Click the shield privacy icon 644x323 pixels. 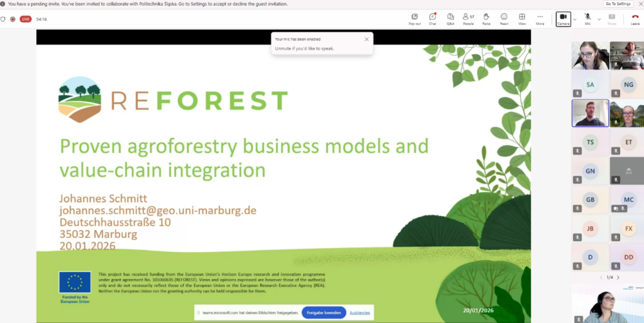click(x=3, y=19)
